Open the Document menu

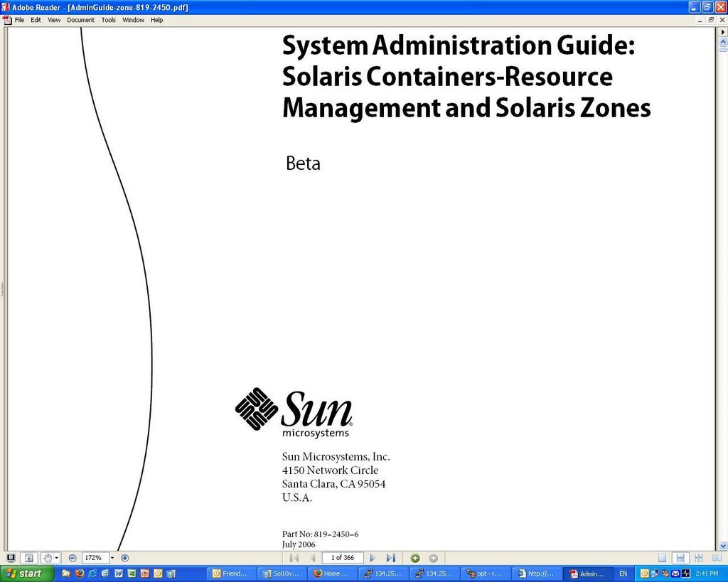[81, 20]
